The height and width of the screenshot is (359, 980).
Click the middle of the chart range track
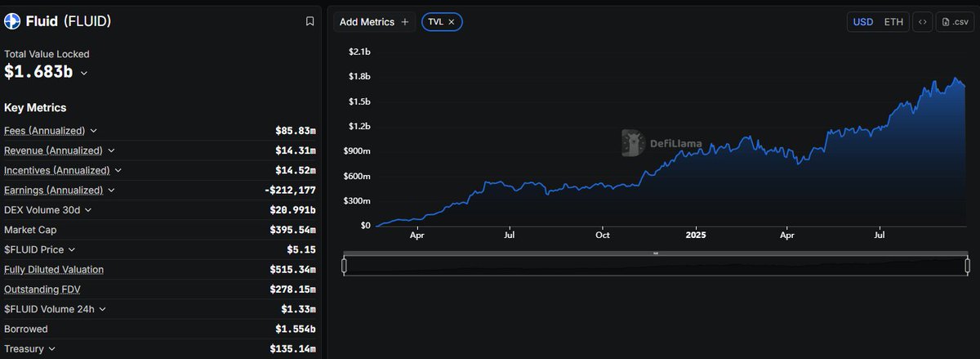tap(655, 266)
